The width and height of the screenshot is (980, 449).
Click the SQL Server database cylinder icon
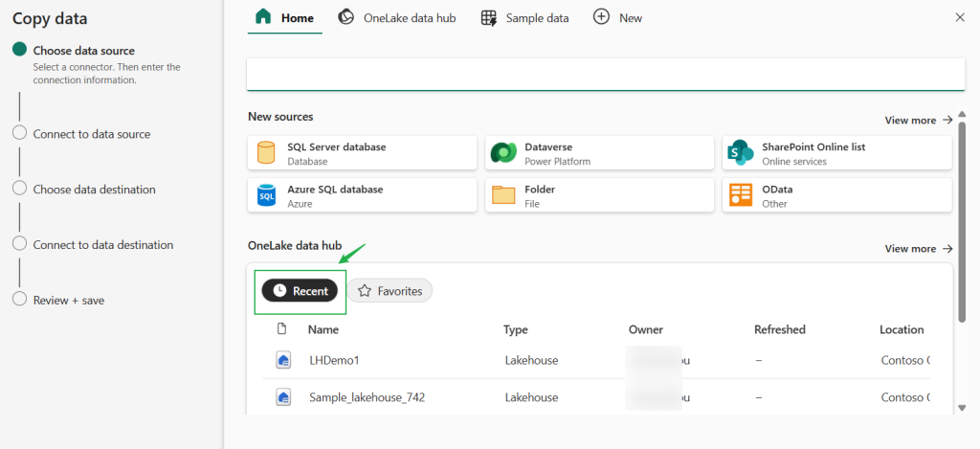coord(266,152)
